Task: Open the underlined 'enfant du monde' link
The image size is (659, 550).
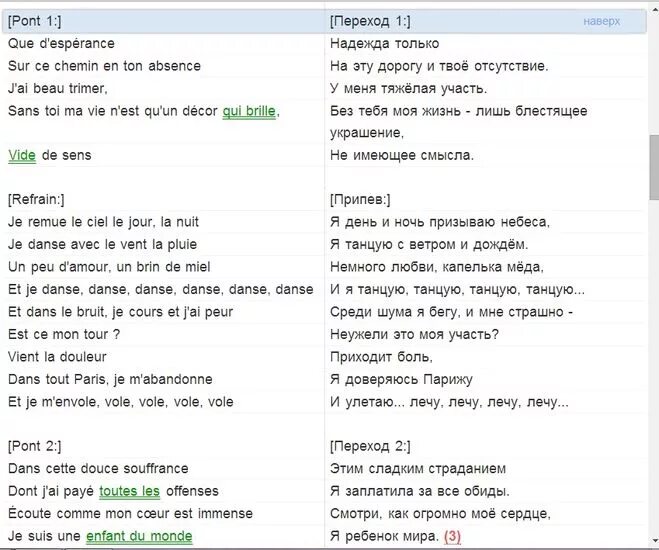Action: (139, 536)
